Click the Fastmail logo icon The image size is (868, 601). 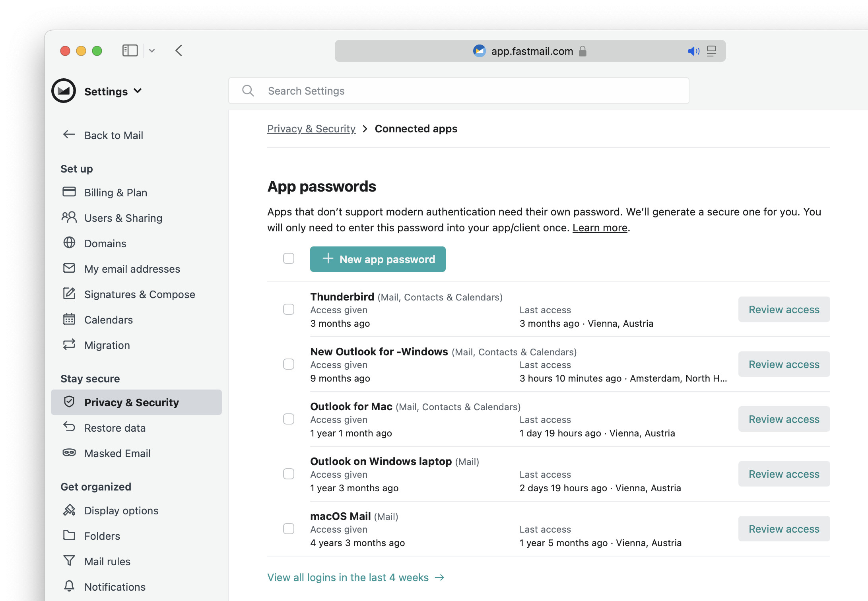click(x=64, y=91)
